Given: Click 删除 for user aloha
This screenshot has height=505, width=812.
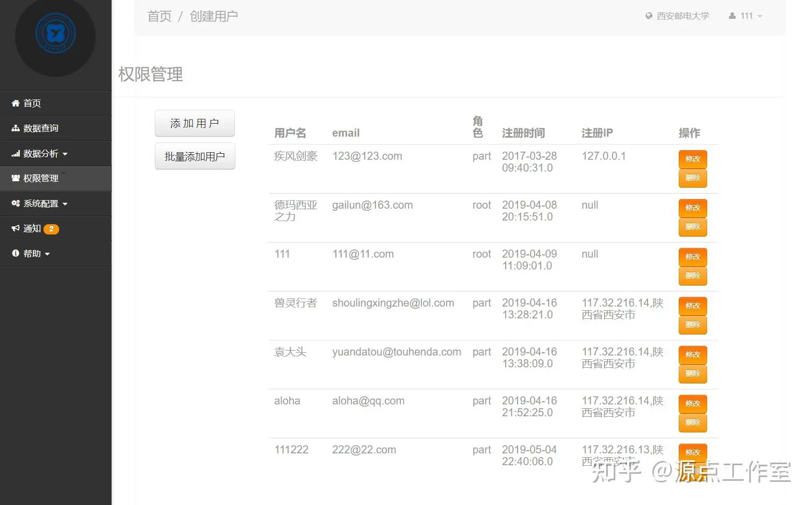Looking at the screenshot, I should tap(693, 423).
